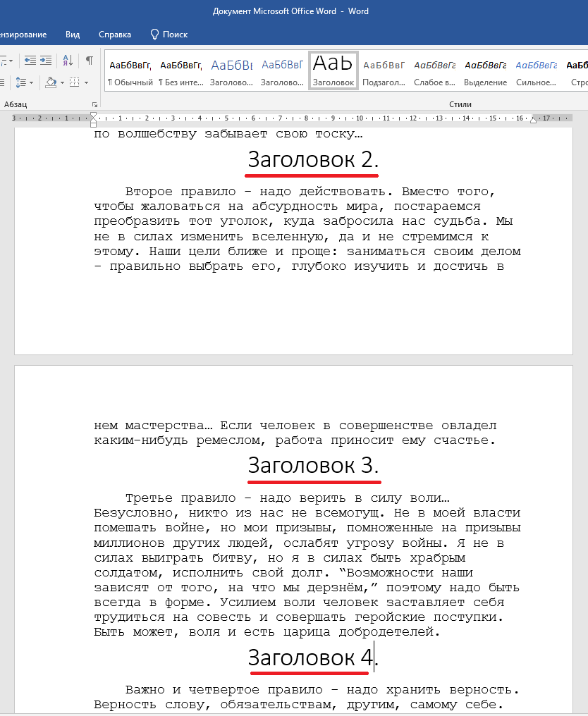The height and width of the screenshot is (716, 588).
Task: Decrease the paragraph indent
Action: (30, 61)
